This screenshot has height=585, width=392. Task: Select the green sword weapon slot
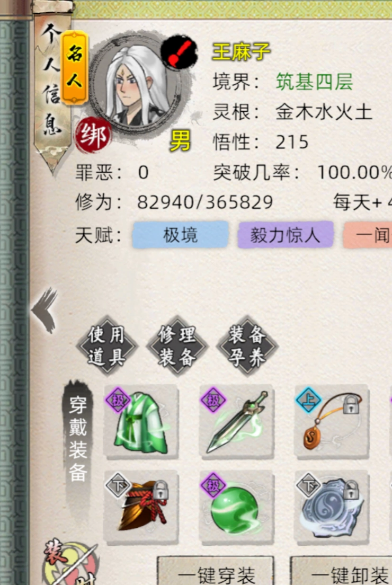237,422
